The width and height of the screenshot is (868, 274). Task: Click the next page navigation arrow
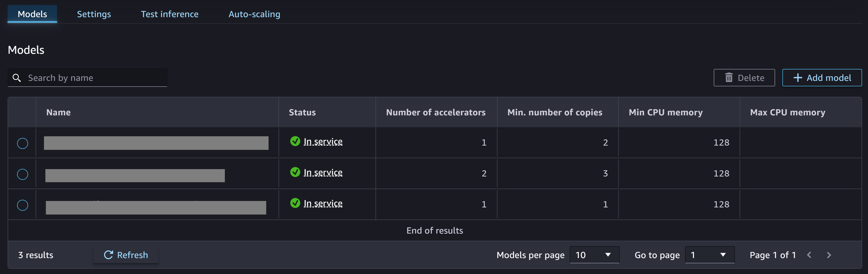829,255
